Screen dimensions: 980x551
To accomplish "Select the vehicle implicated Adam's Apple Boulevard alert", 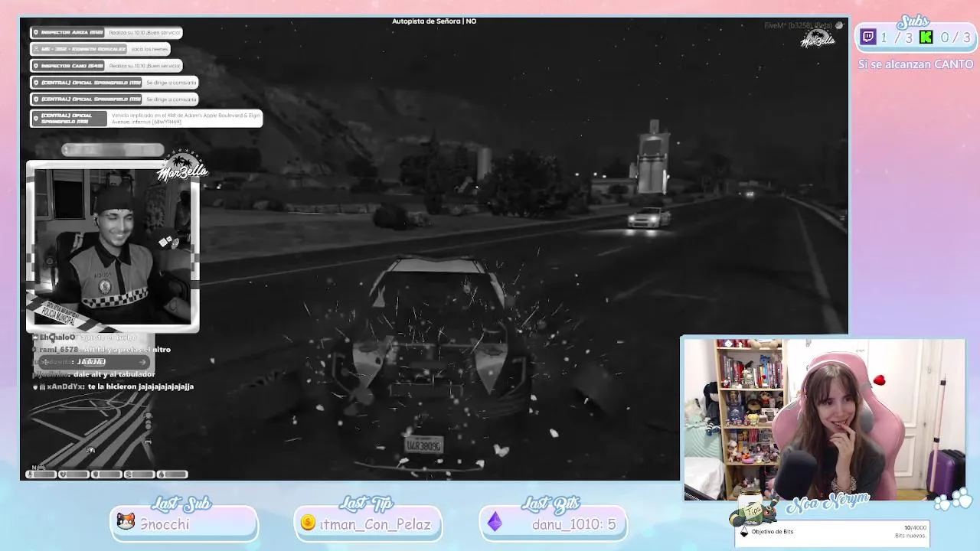I will (145, 118).
